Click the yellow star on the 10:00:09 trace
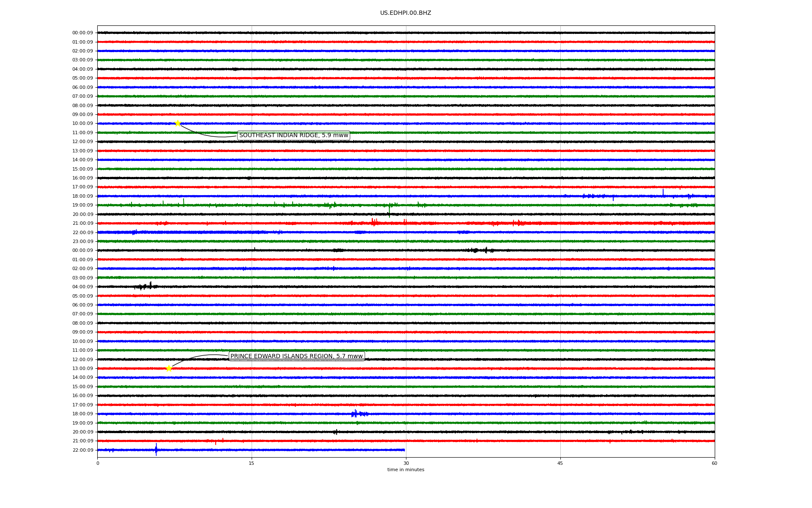The width and height of the screenshot is (812, 508). [178, 123]
